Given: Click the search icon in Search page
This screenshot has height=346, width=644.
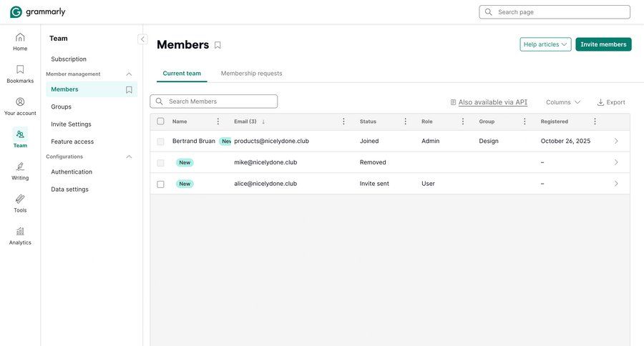Looking at the screenshot, I should [x=488, y=12].
